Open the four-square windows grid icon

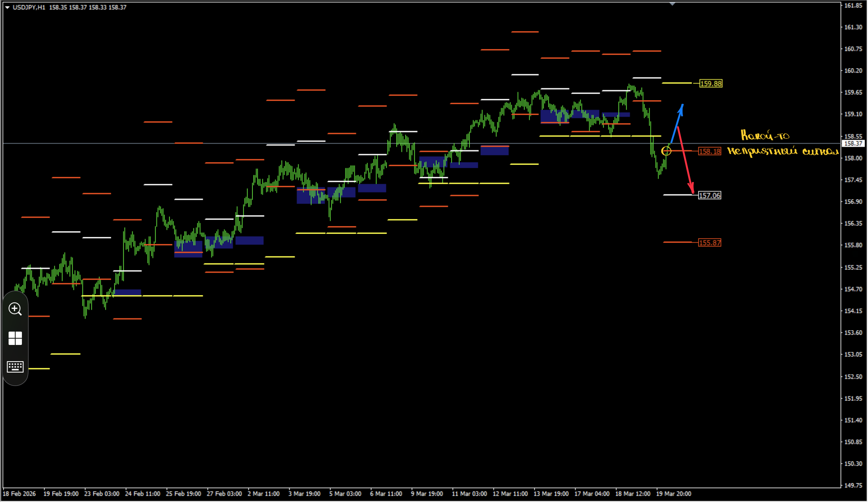(x=15, y=339)
